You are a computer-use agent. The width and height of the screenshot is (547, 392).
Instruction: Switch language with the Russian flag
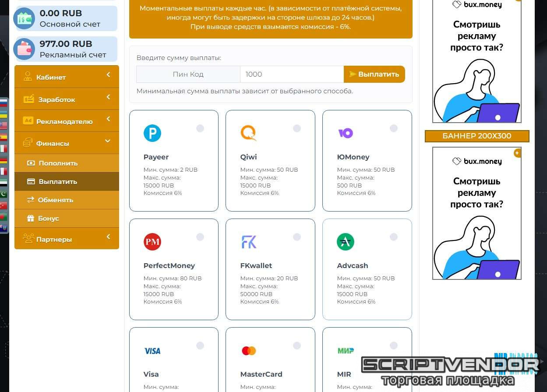[x=4, y=103]
